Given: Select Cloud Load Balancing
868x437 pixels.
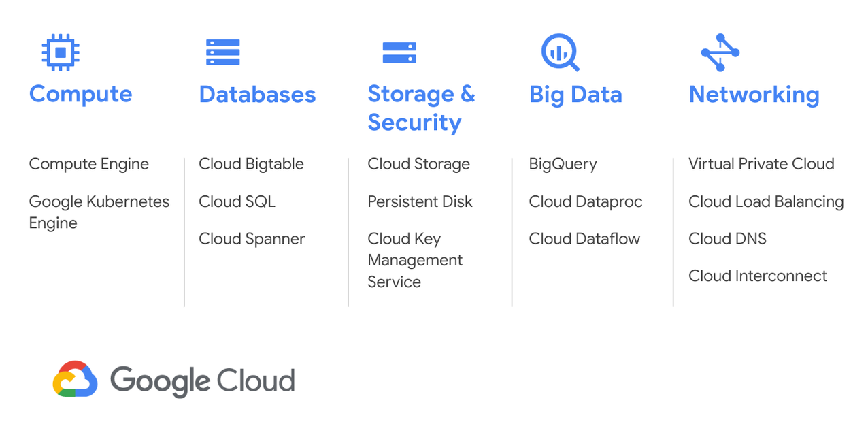Looking at the screenshot, I should [x=766, y=201].
